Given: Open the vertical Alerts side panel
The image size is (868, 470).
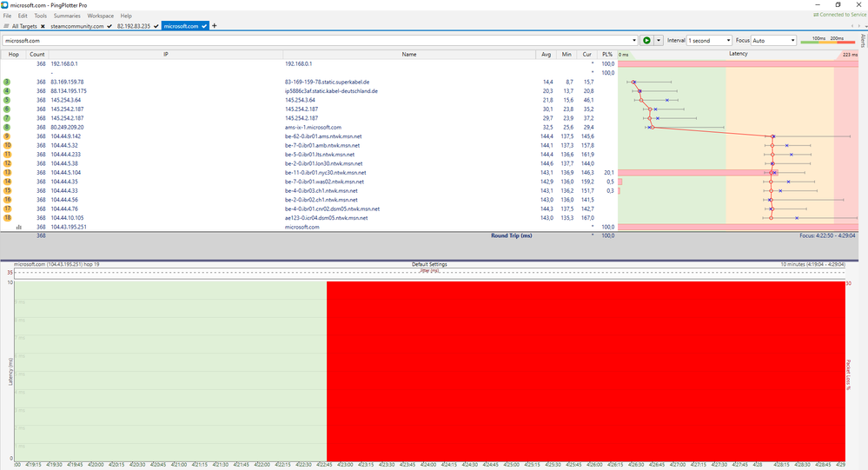Looking at the screenshot, I should click(x=863, y=41).
